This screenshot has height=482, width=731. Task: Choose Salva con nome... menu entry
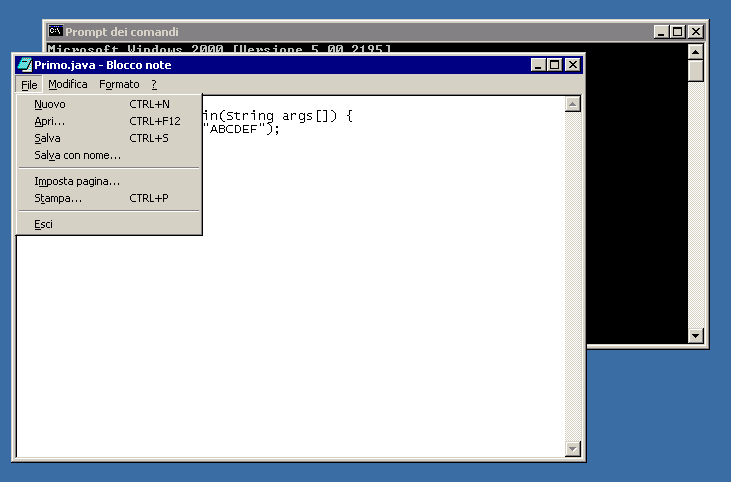[77, 155]
